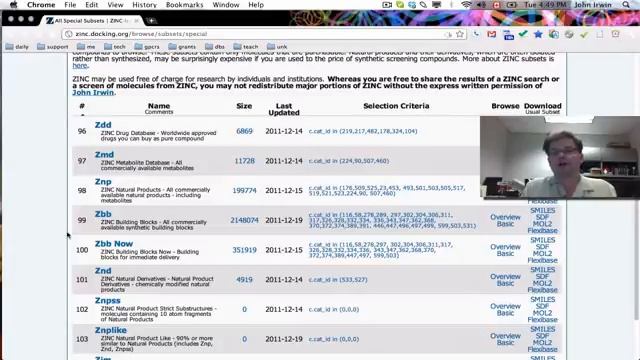Follow the 'here' link about ZINC subsets
The height and width of the screenshot is (360, 640).
click(x=80, y=65)
